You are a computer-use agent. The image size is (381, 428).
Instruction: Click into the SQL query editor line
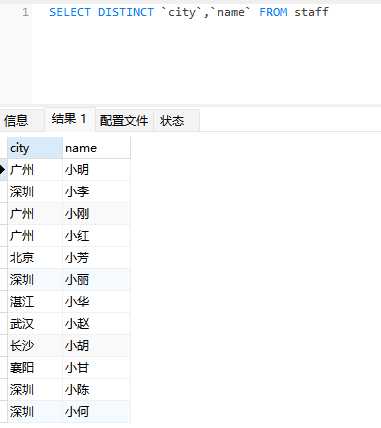click(x=189, y=12)
